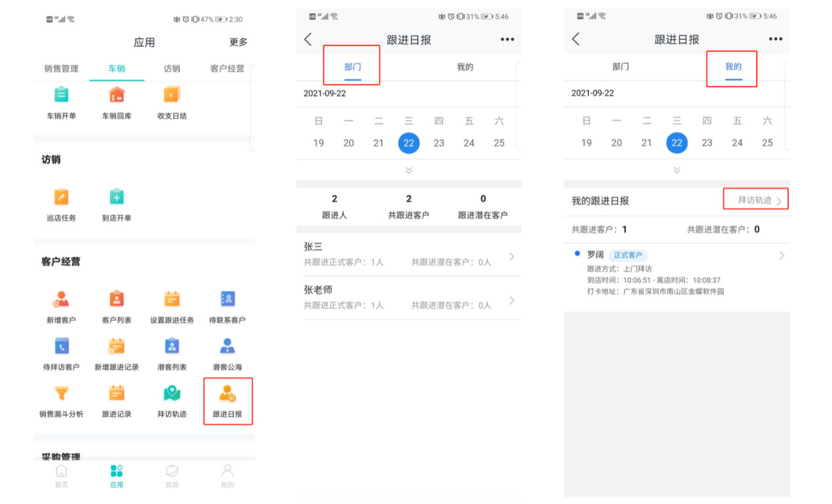Select date 21 in middle calendar
The height and width of the screenshot is (504, 832).
point(379,143)
